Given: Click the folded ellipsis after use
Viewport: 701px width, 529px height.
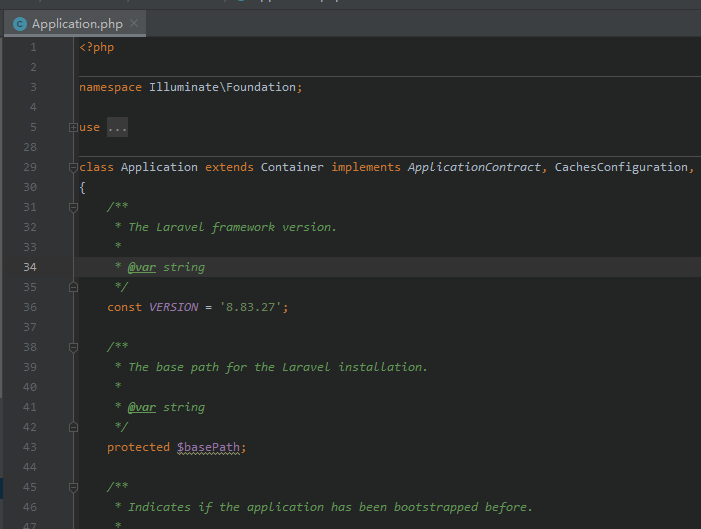Looking at the screenshot, I should (x=117, y=127).
